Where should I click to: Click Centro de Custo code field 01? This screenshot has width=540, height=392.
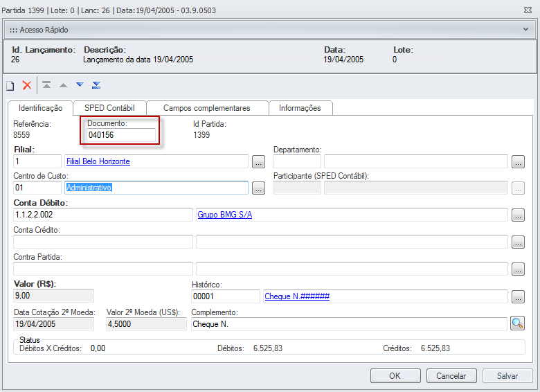(37, 188)
